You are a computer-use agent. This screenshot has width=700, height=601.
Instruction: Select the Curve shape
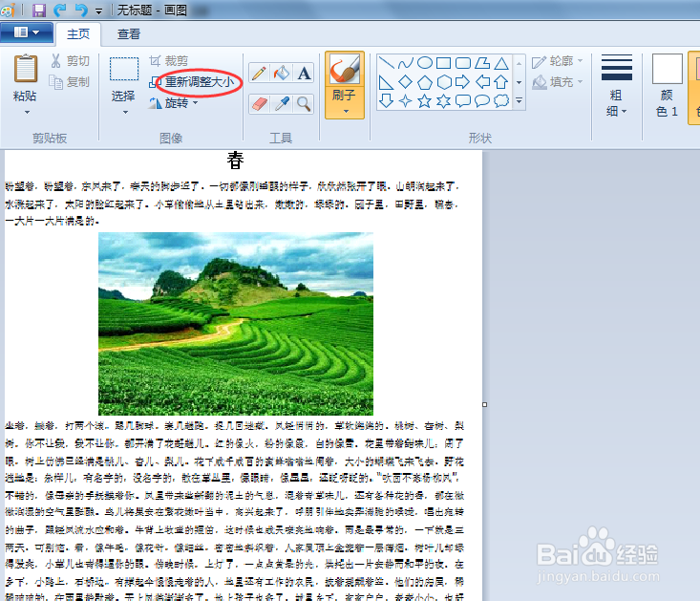pos(405,63)
